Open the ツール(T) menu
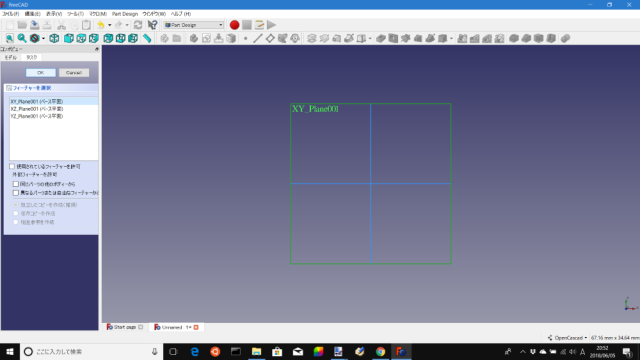The height and width of the screenshot is (360, 640). click(x=76, y=14)
